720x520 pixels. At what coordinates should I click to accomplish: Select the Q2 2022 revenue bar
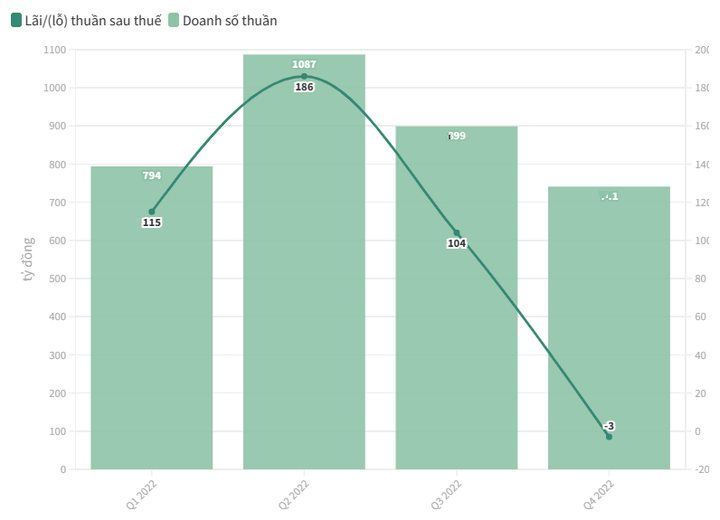point(304,300)
